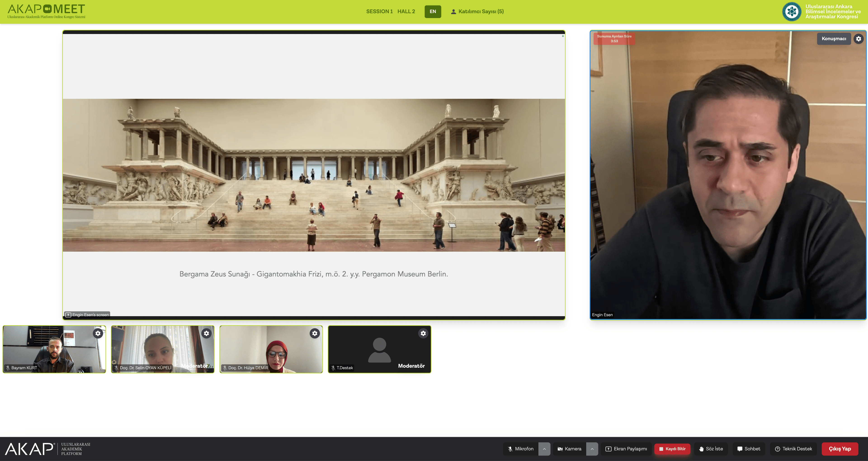Click the 'Uluslararası Akademik Platform Online Kongre Sistemi' tagline

point(46,17)
